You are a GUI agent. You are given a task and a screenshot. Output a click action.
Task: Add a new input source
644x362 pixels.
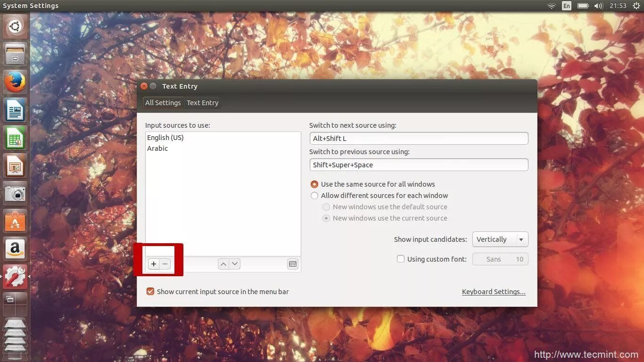[x=154, y=264]
